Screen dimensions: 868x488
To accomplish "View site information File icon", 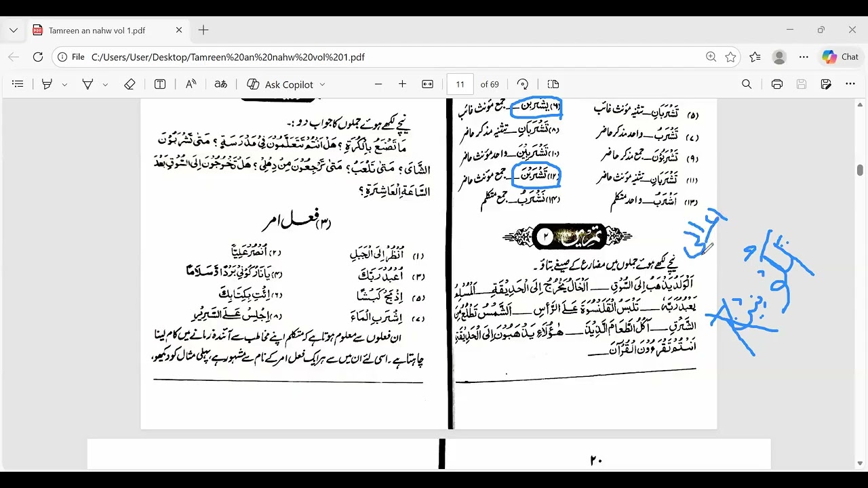I will click(x=71, y=57).
